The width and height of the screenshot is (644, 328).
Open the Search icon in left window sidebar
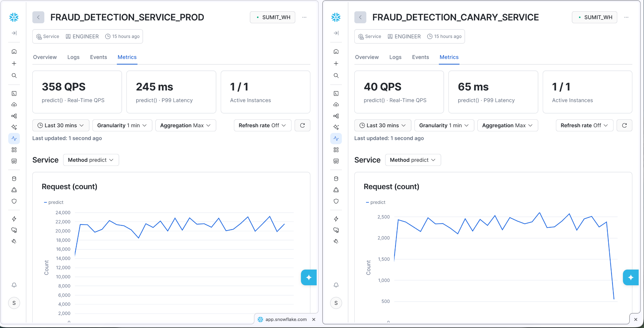tap(14, 76)
